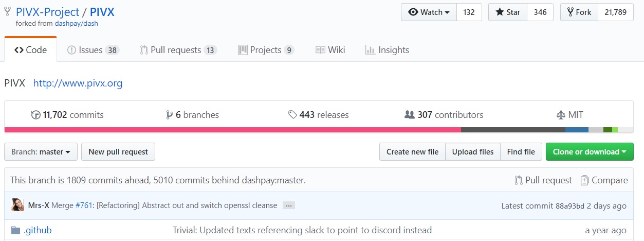View the 21,789 forks count
This screenshot has width=644, height=241.
(x=616, y=12)
